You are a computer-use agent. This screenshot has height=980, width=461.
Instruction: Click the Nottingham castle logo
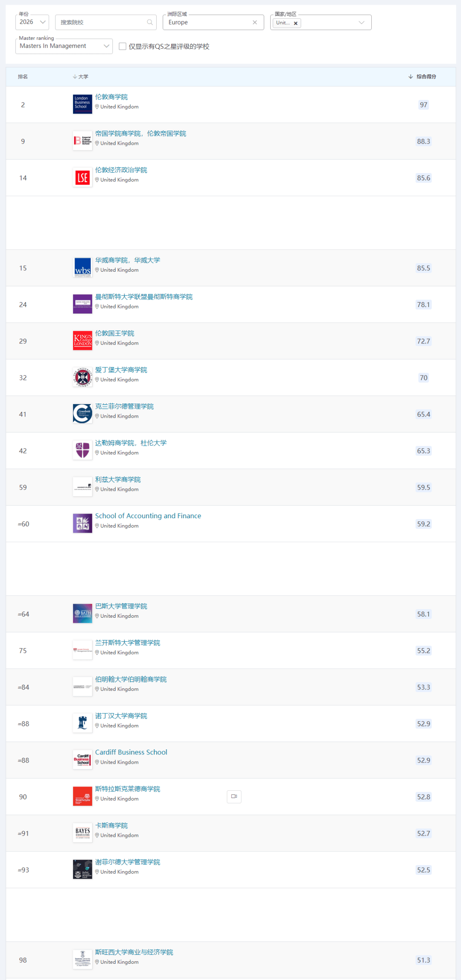pyautogui.click(x=82, y=723)
